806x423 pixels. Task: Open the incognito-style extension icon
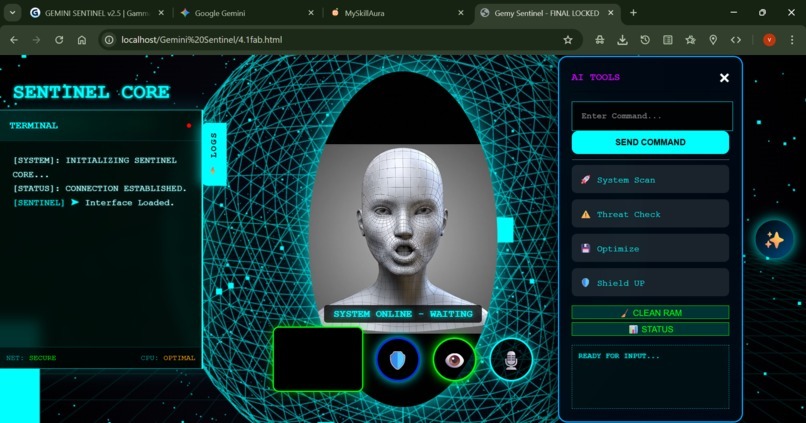[x=599, y=40]
